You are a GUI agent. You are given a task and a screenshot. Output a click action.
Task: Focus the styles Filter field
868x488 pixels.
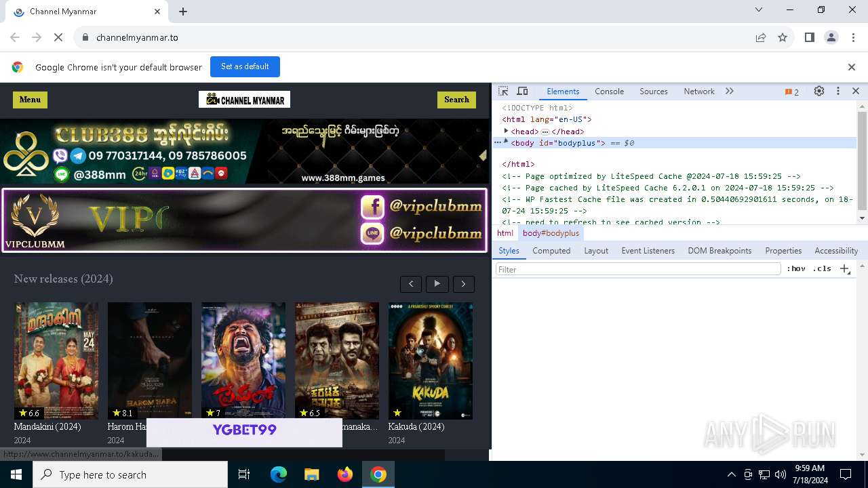click(638, 269)
